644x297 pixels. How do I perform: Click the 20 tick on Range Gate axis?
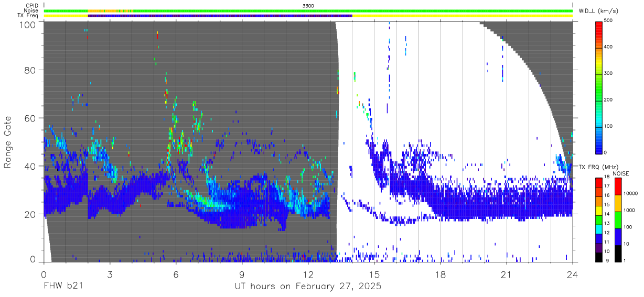30,214
